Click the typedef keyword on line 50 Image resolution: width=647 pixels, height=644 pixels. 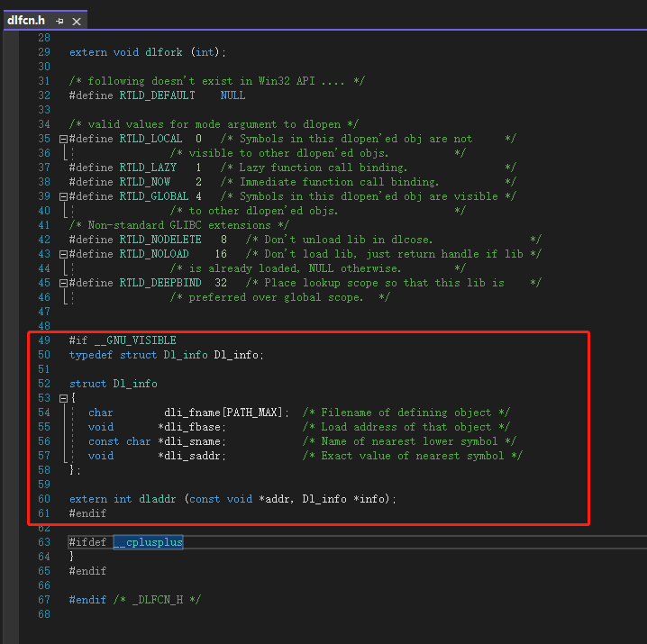[91, 355]
